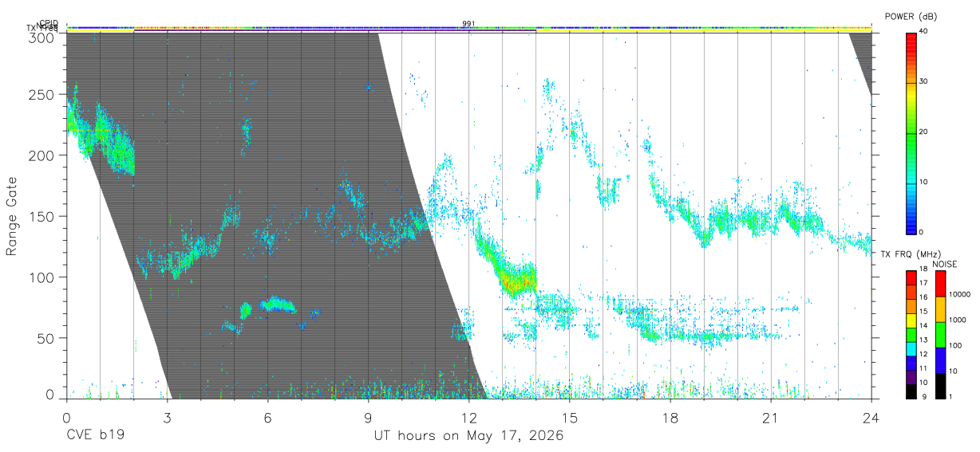Viewport: 980px width, 452px height.
Task: Select the 300 range gate tick label
Action: click(x=41, y=37)
